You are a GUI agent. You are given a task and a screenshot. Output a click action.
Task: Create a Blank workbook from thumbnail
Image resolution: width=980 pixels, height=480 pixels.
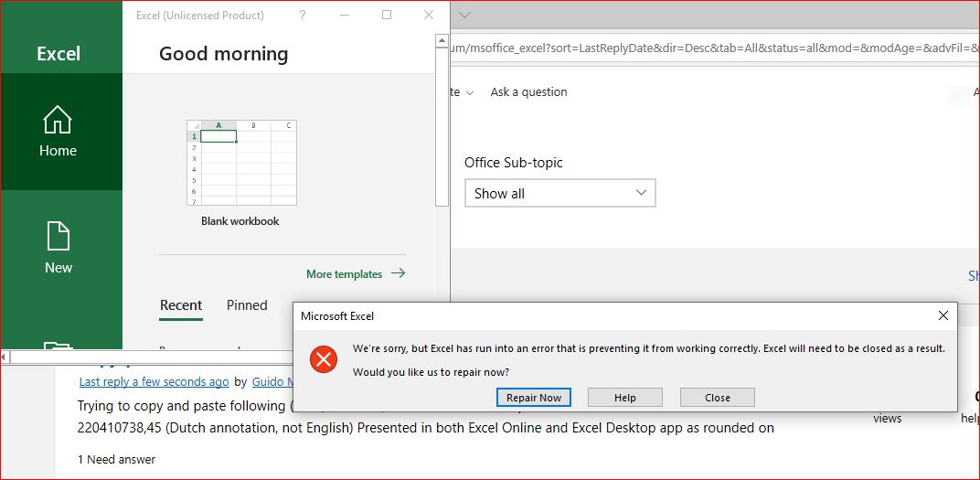pyautogui.click(x=242, y=163)
